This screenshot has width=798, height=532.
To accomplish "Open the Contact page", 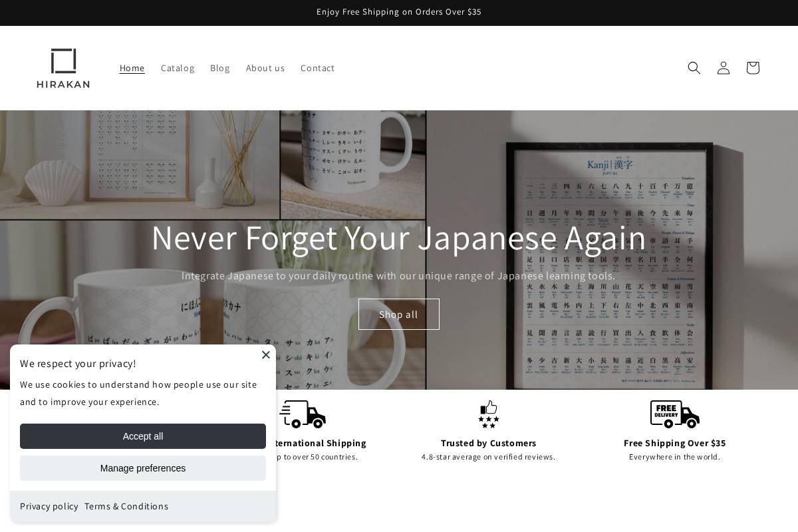I will (x=317, y=68).
